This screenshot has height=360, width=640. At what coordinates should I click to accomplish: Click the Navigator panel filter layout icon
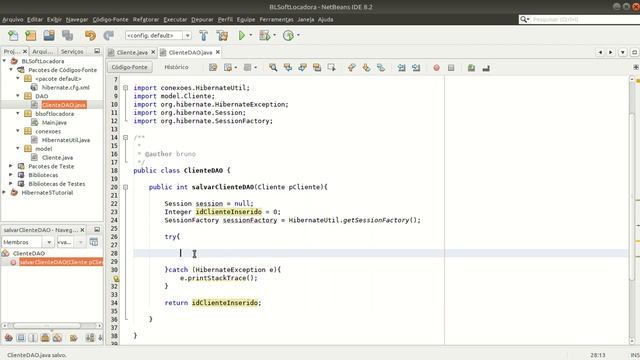click(94, 242)
